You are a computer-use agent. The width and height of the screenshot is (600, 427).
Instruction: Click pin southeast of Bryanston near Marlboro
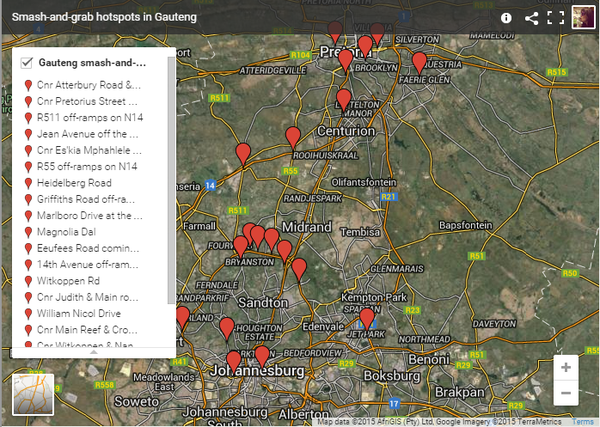(x=299, y=269)
